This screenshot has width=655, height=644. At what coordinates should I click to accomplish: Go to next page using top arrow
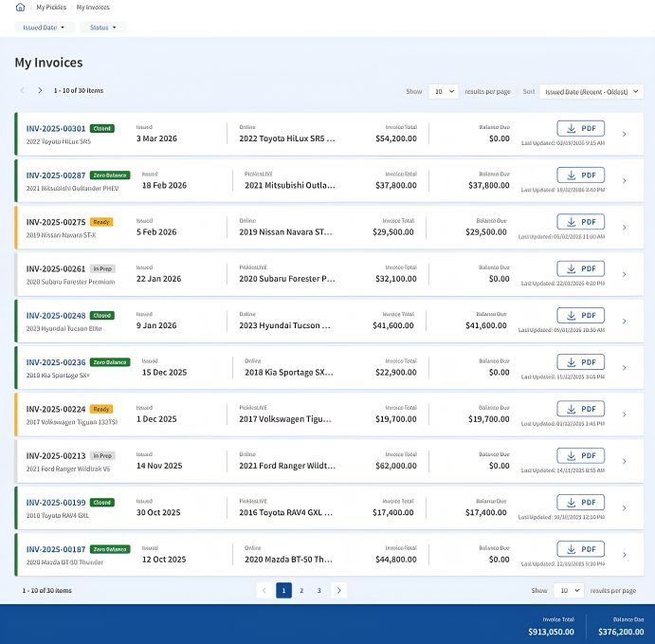click(x=40, y=90)
